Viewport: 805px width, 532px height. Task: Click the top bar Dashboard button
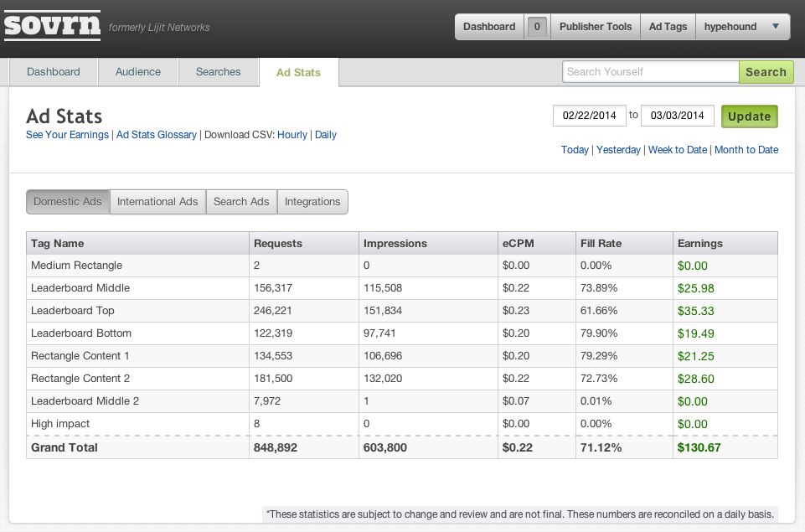point(489,27)
